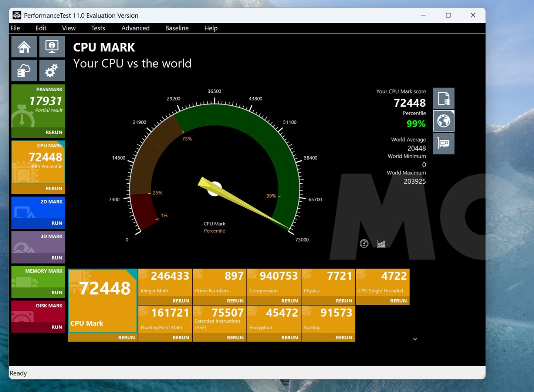Switch to graph view below the gauge
This screenshot has width=534, height=392.
381,243
